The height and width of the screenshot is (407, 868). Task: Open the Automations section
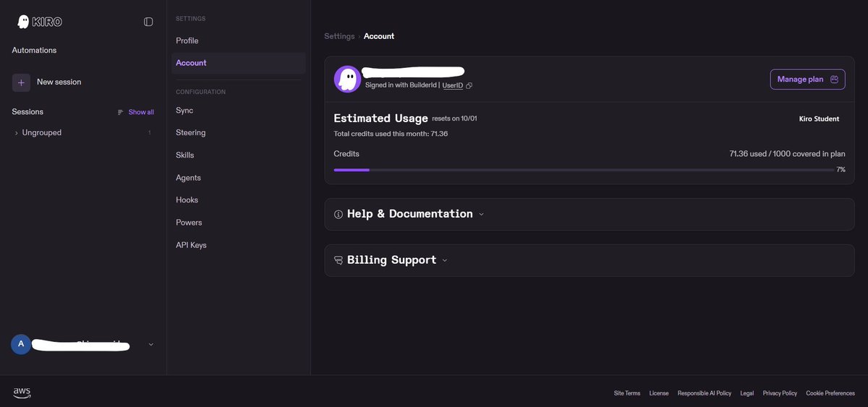click(x=34, y=50)
